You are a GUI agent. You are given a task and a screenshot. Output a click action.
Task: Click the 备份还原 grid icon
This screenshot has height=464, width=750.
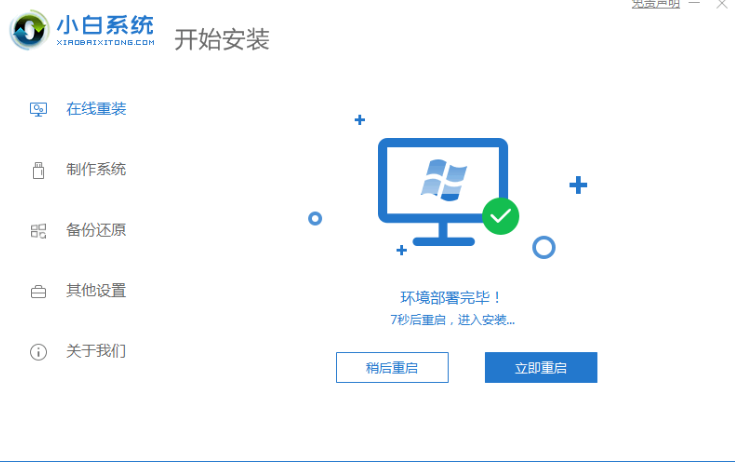pos(38,231)
